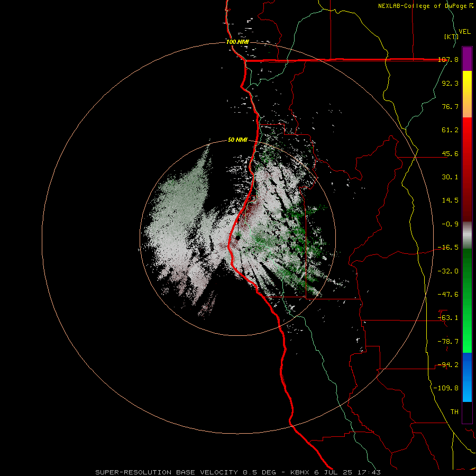Viewport: 476px width, 476px height.
Task: Click the -32.0 scale value
Action: click(x=448, y=271)
